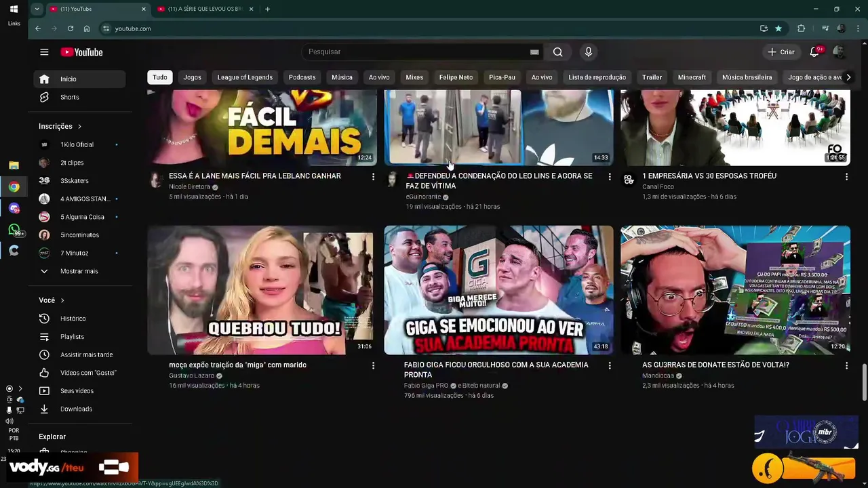Select the Jogos filter chip
The image size is (868, 488).
click(193, 77)
